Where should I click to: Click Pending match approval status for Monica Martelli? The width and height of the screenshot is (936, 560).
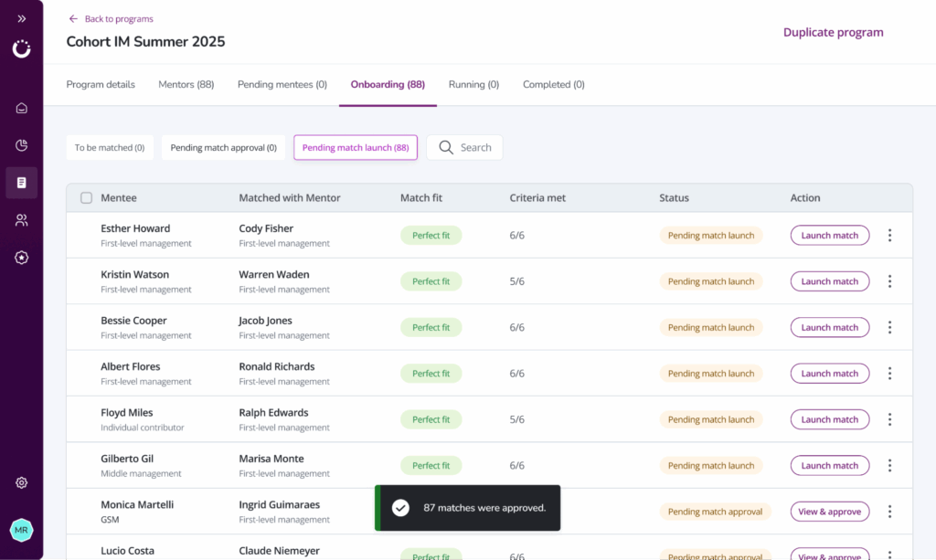pyautogui.click(x=715, y=511)
